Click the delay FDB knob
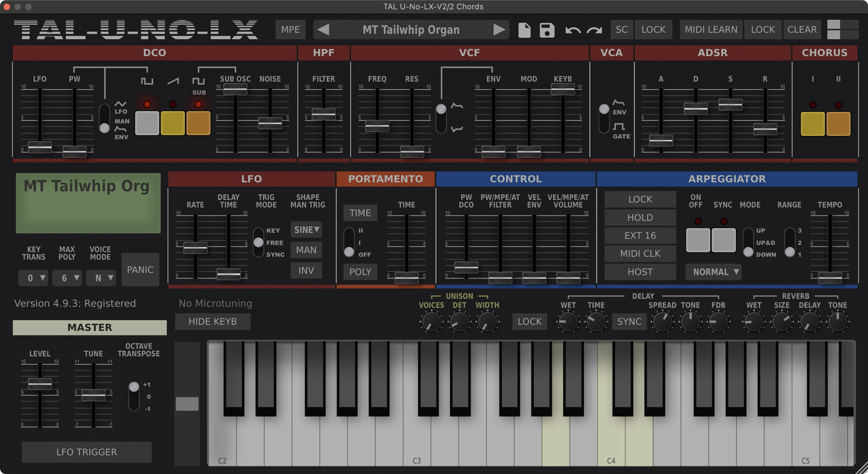Image resolution: width=868 pixels, height=474 pixels. 718,321
